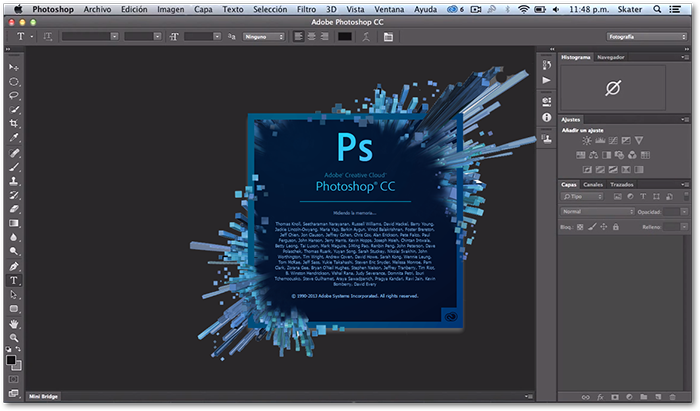Open the Relleno dropdown arrow
700x411 pixels.
684,227
